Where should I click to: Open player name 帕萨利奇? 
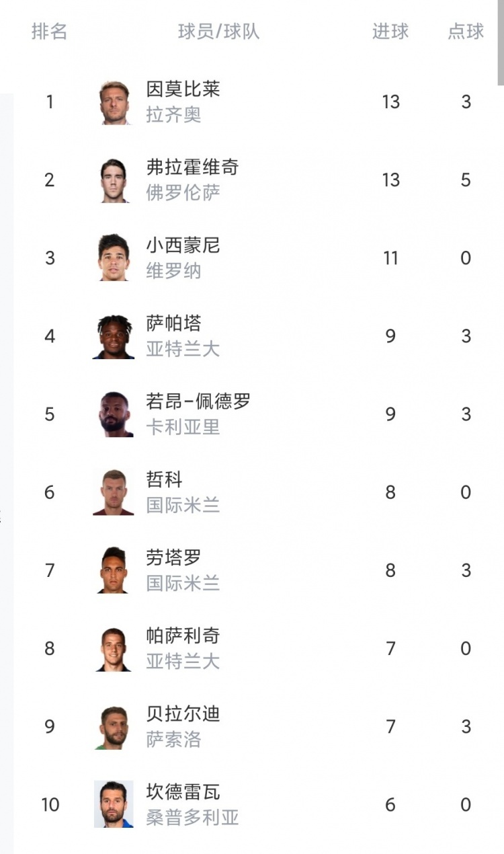point(183,635)
